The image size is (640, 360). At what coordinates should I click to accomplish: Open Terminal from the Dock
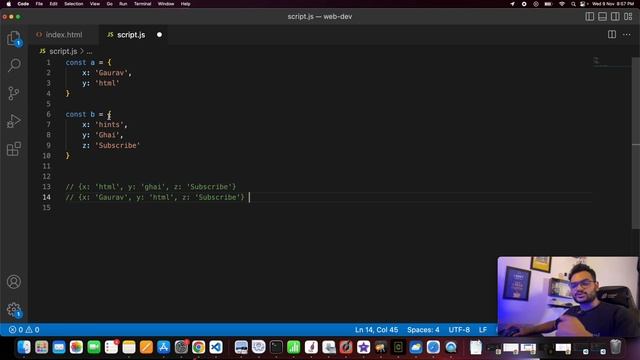(x=276, y=347)
